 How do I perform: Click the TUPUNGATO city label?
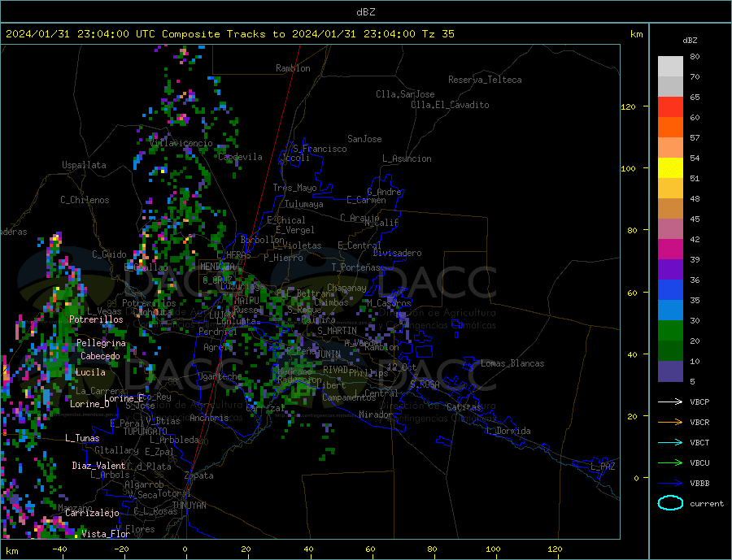click(x=146, y=432)
